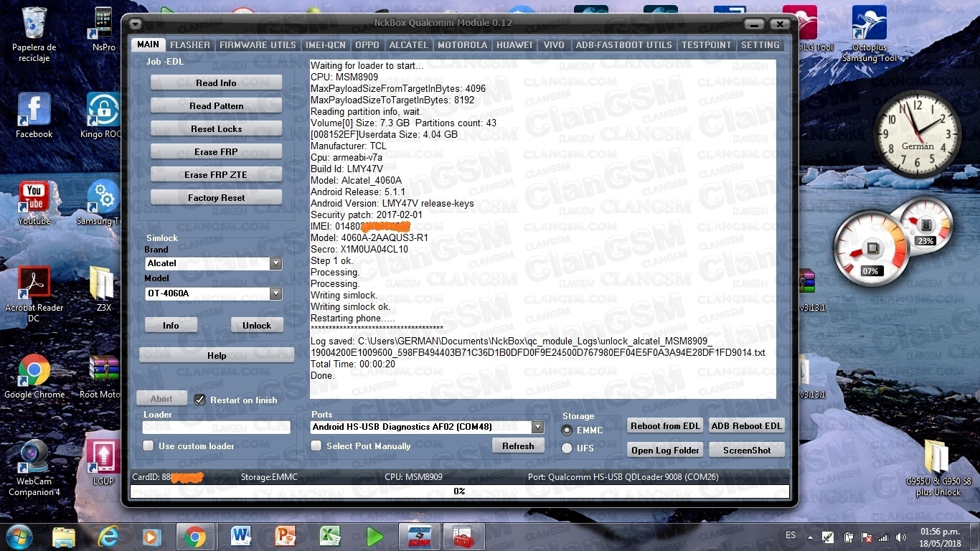Click the Factory Reset button
This screenshot has height=551, width=980.
click(216, 198)
